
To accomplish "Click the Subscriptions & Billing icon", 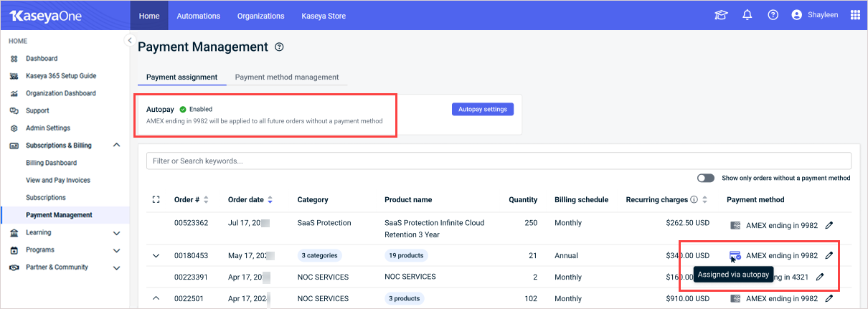I will point(14,146).
